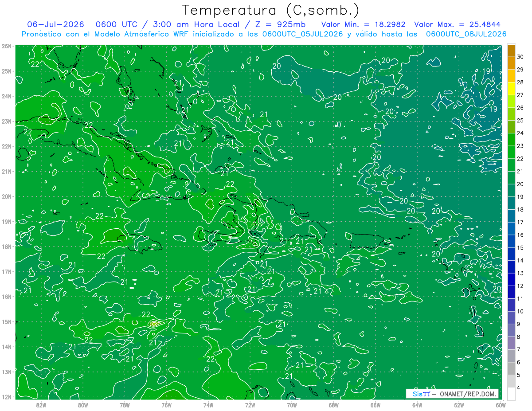Viewport: 532px width, 411px height.
Task: Click the title "Temperatura (C,somb.)"
Action: (x=271, y=10)
